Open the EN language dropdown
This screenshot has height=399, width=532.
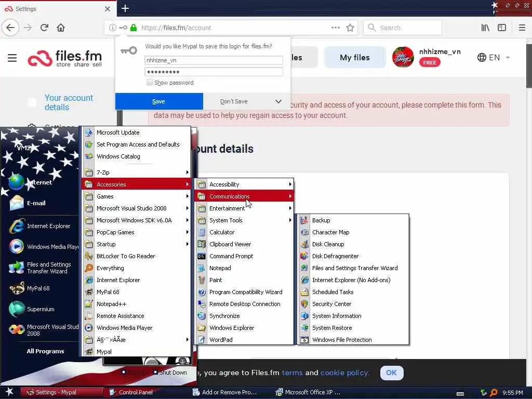[494, 57]
